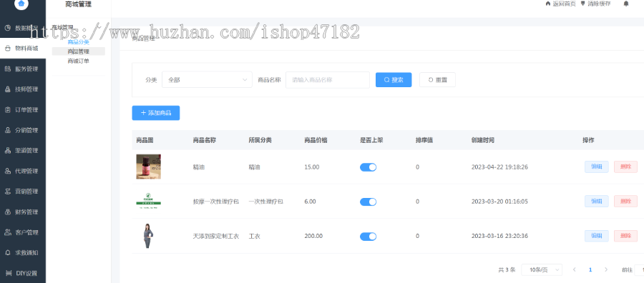Click 返回首页 link in top bar
Image resolution: width=644 pixels, height=283 pixels.
pos(560,4)
